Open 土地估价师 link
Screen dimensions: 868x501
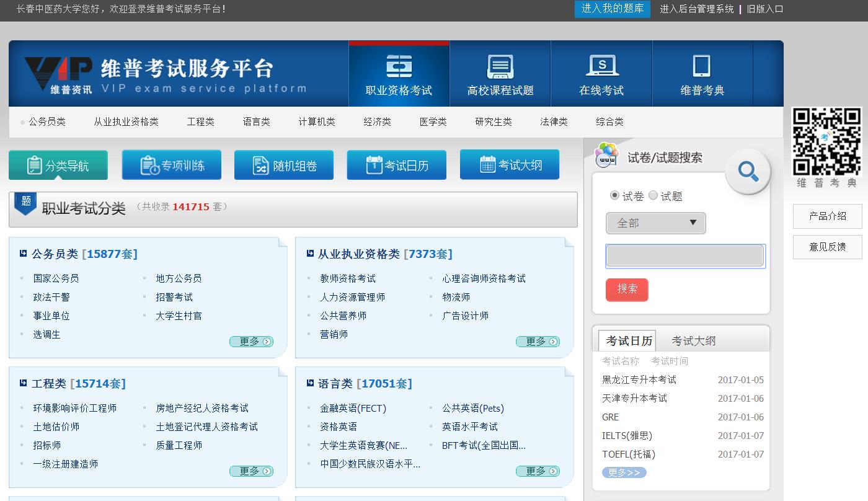(x=56, y=427)
